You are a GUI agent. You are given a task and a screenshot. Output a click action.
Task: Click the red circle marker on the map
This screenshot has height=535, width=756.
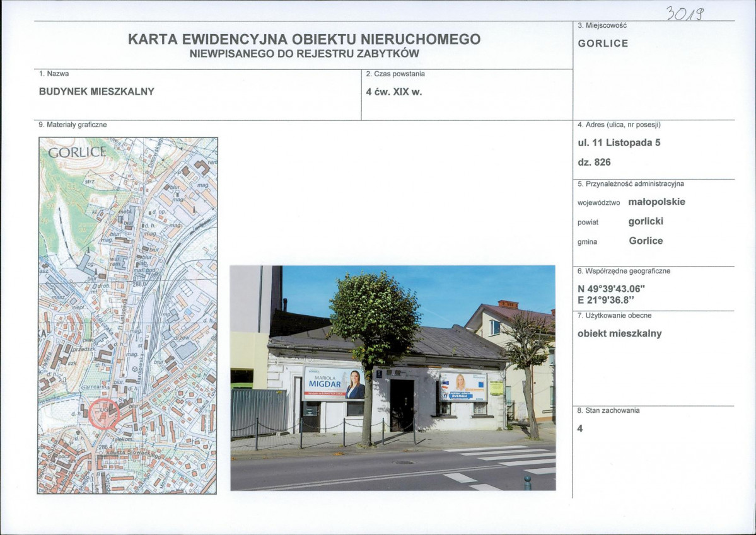coord(103,413)
